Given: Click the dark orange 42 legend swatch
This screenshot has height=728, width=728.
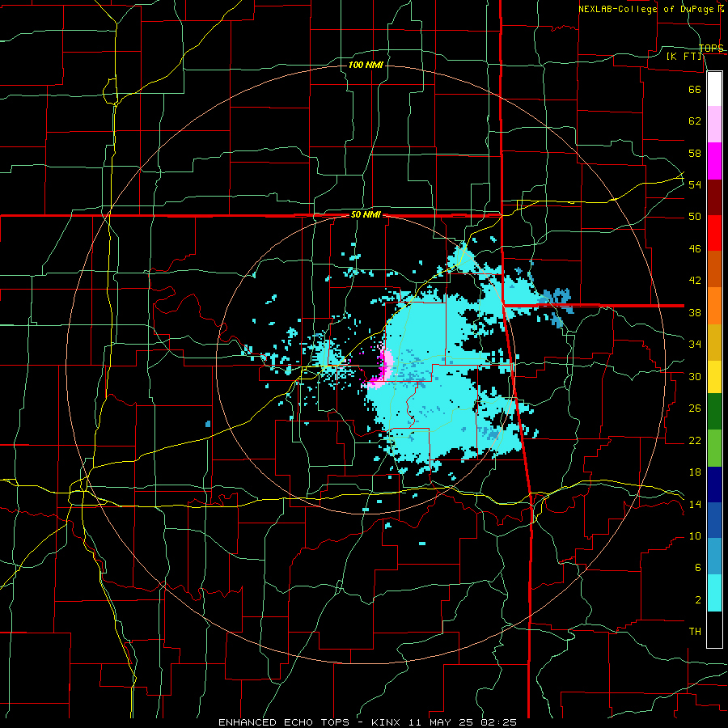Looking at the screenshot, I should 714,269.
